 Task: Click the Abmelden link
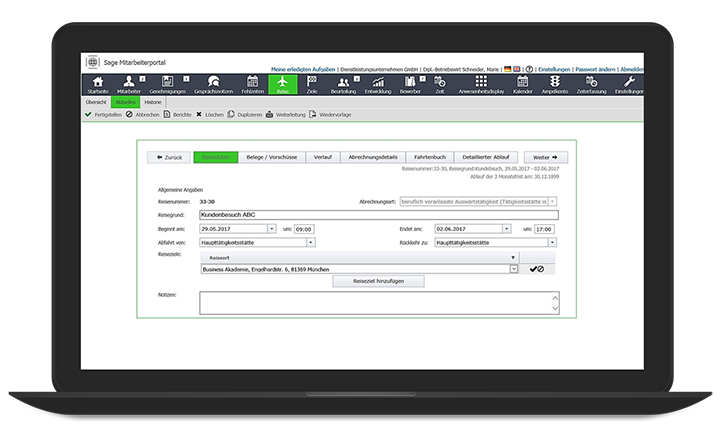pyautogui.click(x=632, y=69)
